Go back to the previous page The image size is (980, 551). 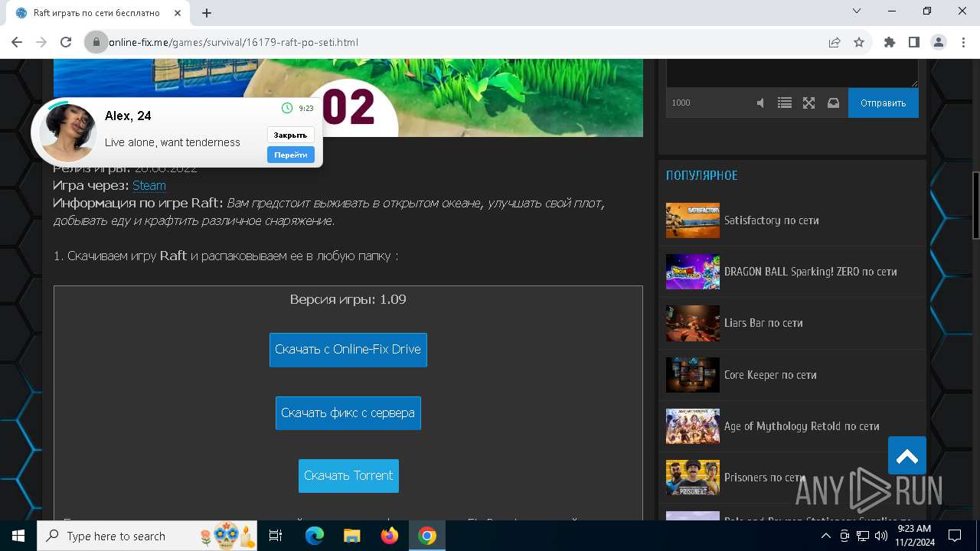point(17,43)
